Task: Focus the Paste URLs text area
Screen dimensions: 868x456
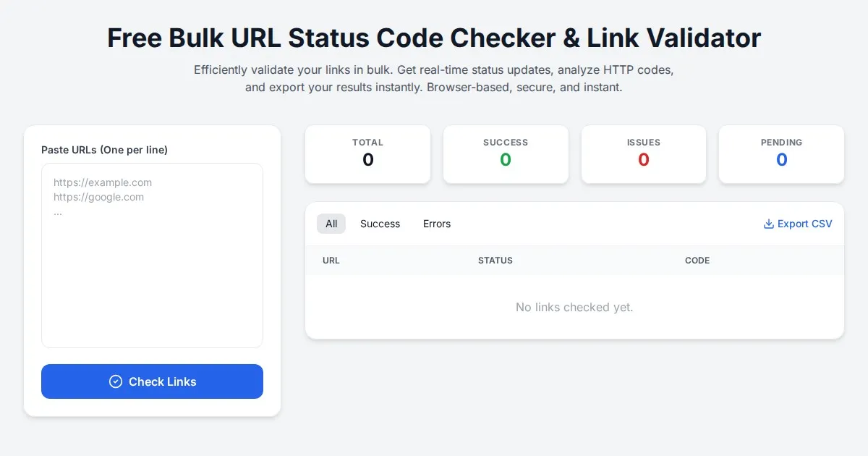Action: (x=152, y=255)
